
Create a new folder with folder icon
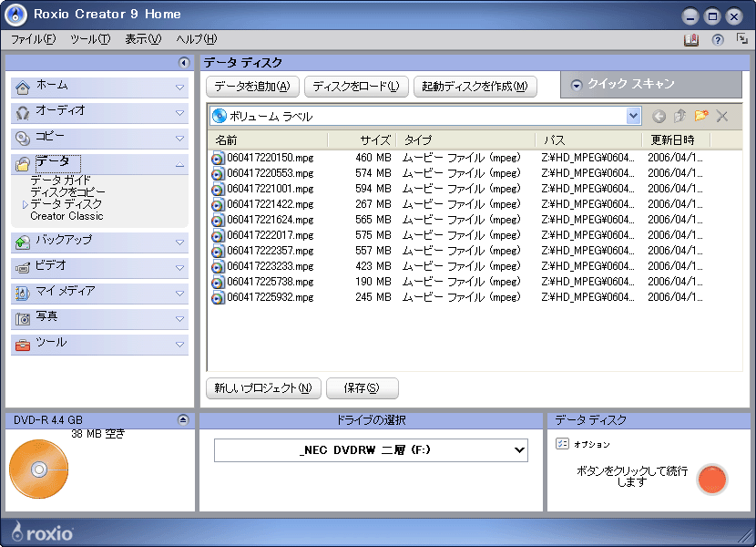point(701,116)
